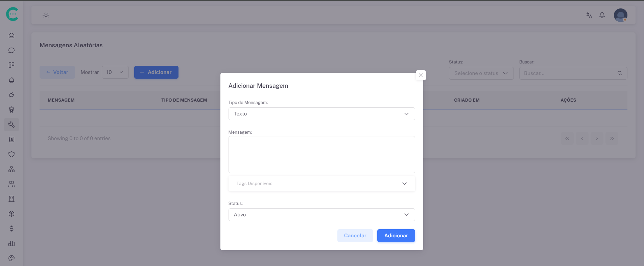The width and height of the screenshot is (644, 266).
Task: Click inside the Mensagem text area
Action: 321,155
